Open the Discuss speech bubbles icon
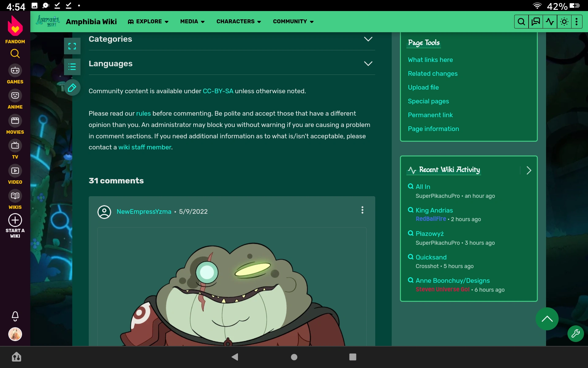Image resolution: width=588 pixels, height=368 pixels. click(x=536, y=22)
